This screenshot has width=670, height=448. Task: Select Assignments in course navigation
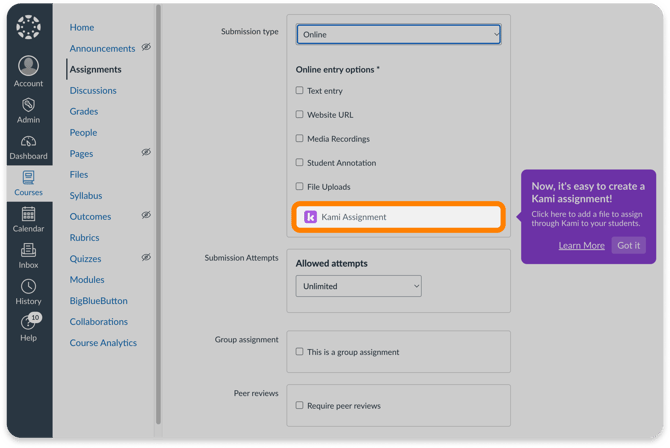(x=95, y=69)
